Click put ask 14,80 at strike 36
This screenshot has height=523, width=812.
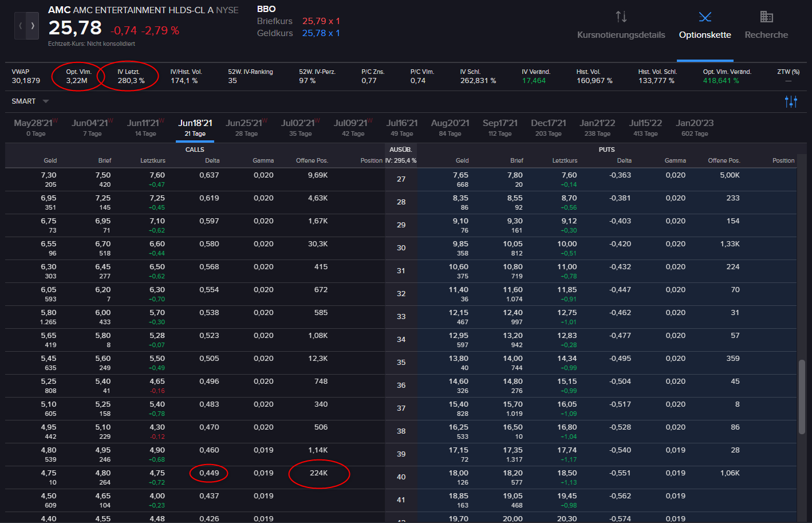click(x=513, y=382)
